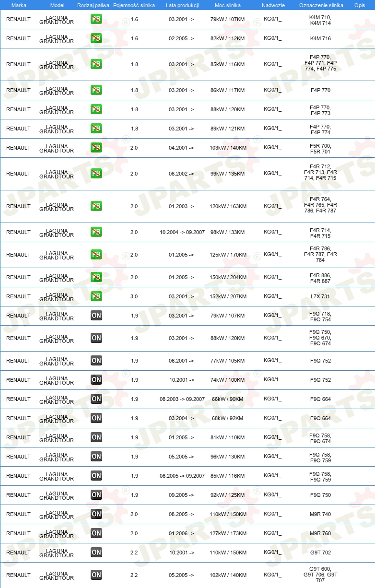Click the ON diesel icon in the 66kW / 90KM row
375x588 pixels.
tap(96, 399)
